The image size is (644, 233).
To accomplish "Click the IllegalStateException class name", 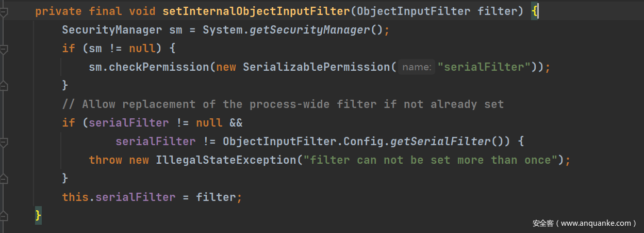I will (x=226, y=160).
